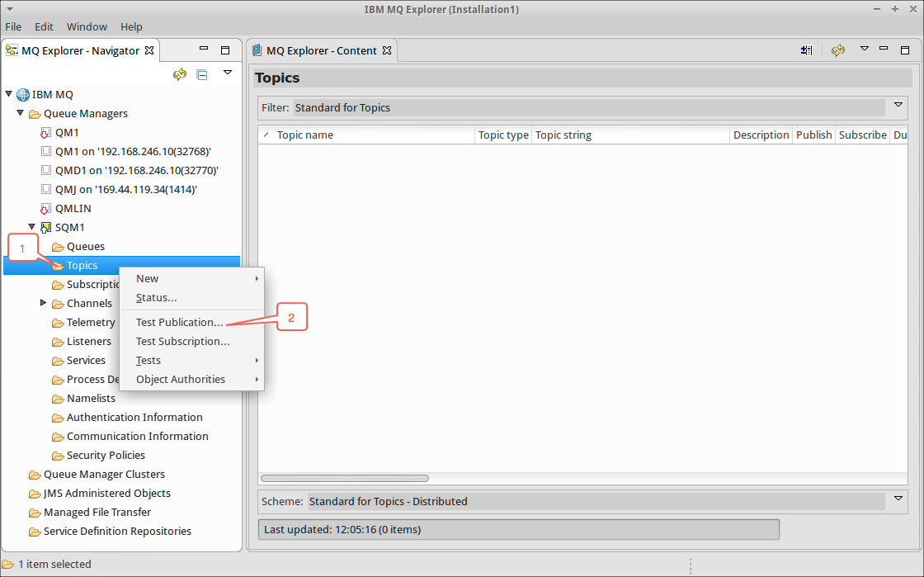Click the Namelists folder icon
The image size is (924, 577).
[x=58, y=399]
